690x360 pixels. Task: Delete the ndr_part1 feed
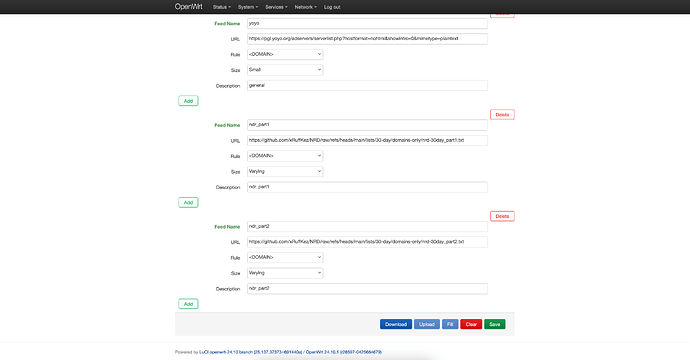coord(502,115)
